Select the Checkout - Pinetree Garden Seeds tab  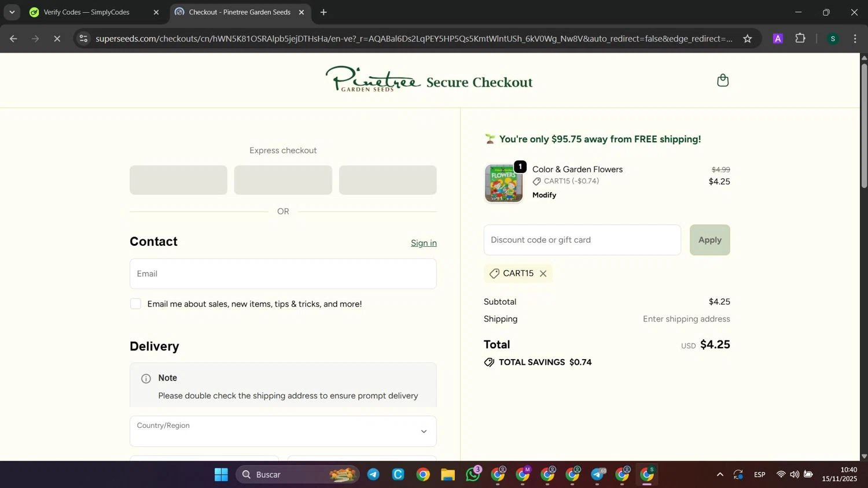240,12
